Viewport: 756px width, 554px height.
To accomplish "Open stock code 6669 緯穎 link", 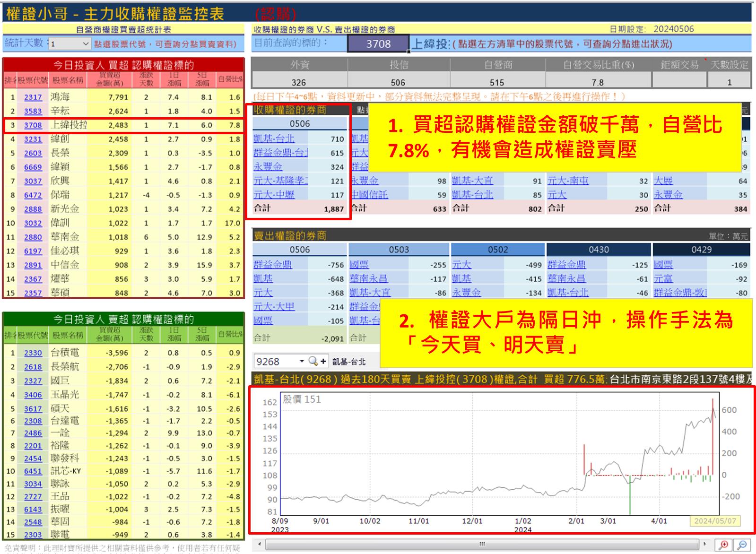I will [x=33, y=167].
